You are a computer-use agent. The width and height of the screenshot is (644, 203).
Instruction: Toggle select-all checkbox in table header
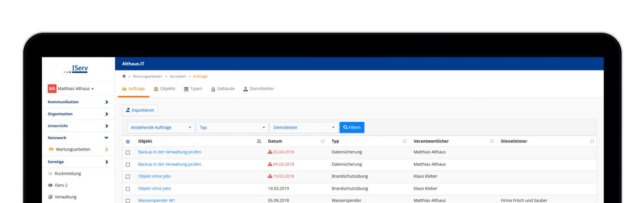coord(128,142)
